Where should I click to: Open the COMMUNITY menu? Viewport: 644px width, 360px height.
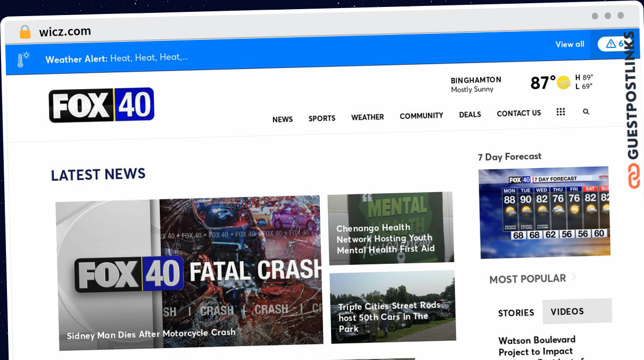click(x=421, y=116)
